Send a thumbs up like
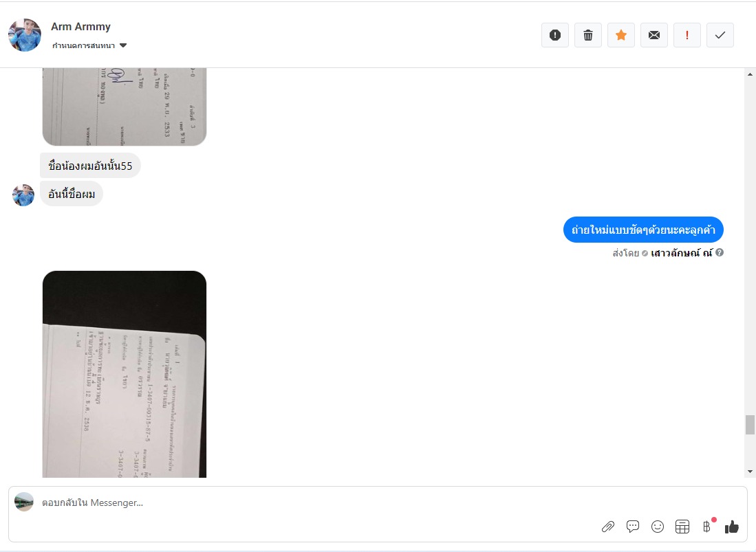 coord(732,527)
